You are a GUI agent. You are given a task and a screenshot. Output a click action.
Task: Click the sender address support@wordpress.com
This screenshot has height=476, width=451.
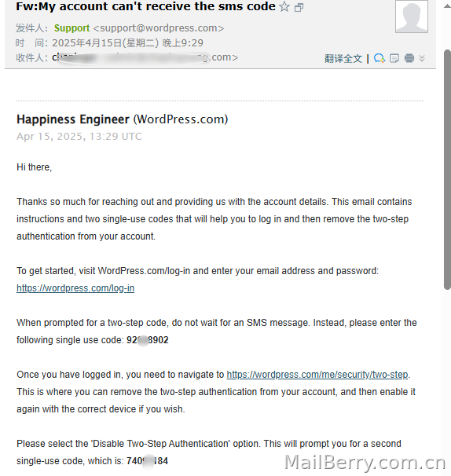(159, 28)
